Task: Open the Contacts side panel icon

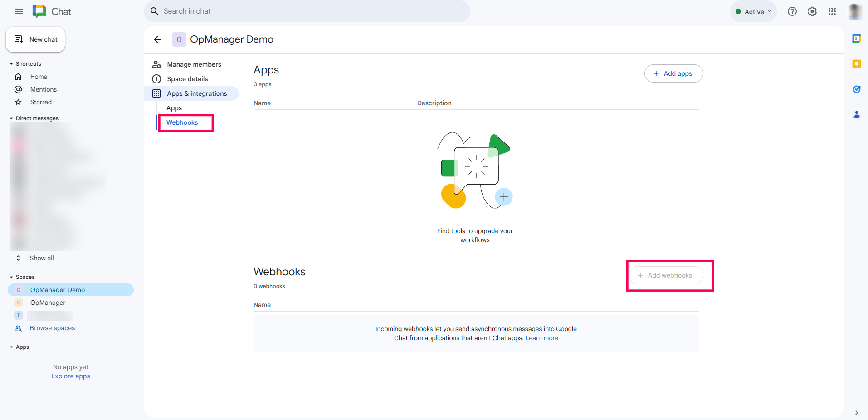Action: [x=857, y=115]
